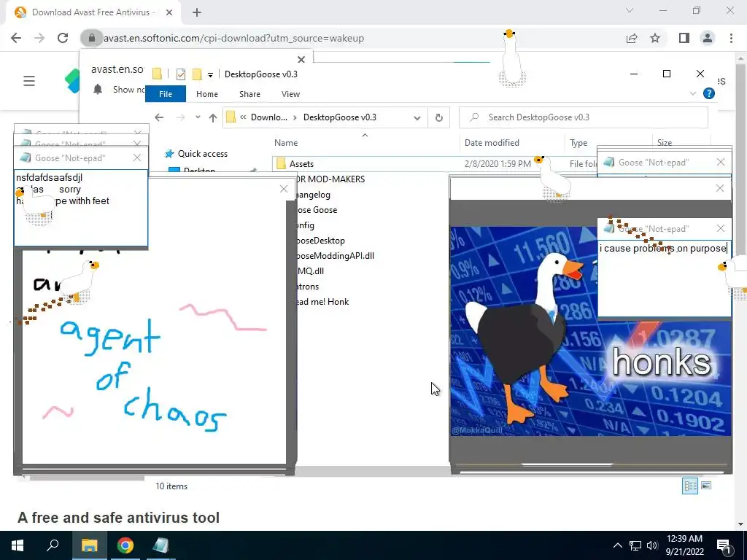
Task: Select GooseModdingAPI.dll file
Action: 335,256
